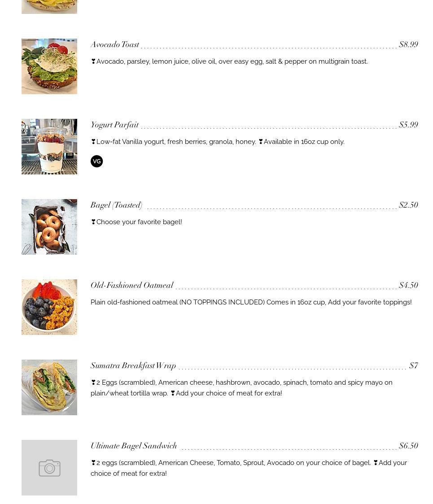Open the oatmeal bowl photo
The height and width of the screenshot is (504, 433).
(x=49, y=307)
